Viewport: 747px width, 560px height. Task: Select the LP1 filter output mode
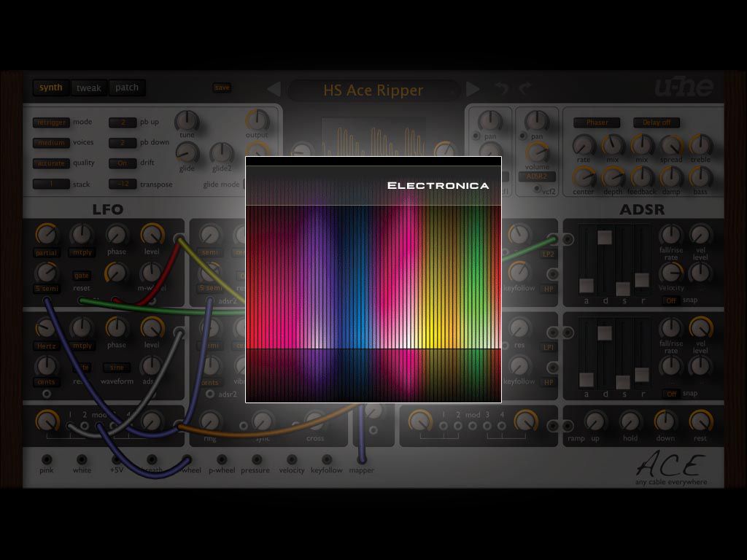(x=549, y=348)
